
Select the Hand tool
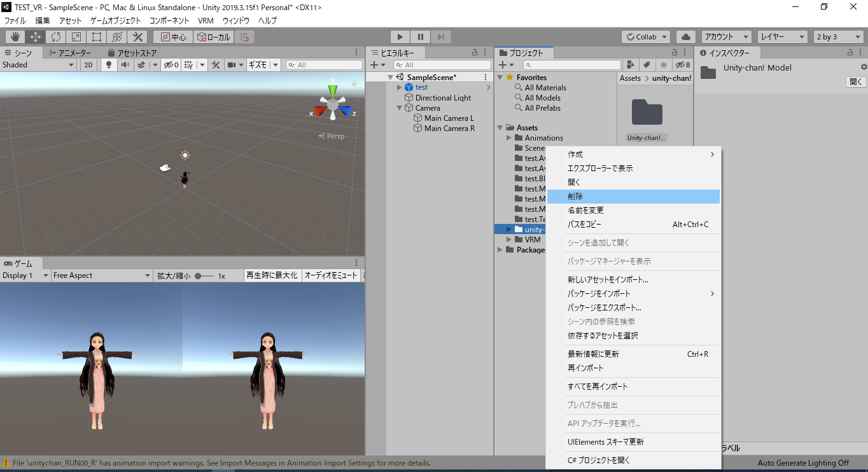(x=15, y=37)
